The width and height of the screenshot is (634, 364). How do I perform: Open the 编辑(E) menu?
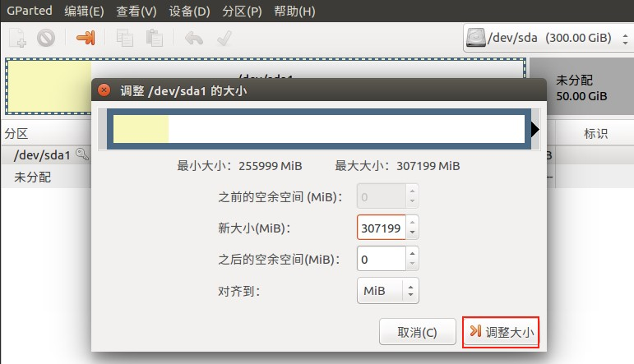pyautogui.click(x=84, y=11)
